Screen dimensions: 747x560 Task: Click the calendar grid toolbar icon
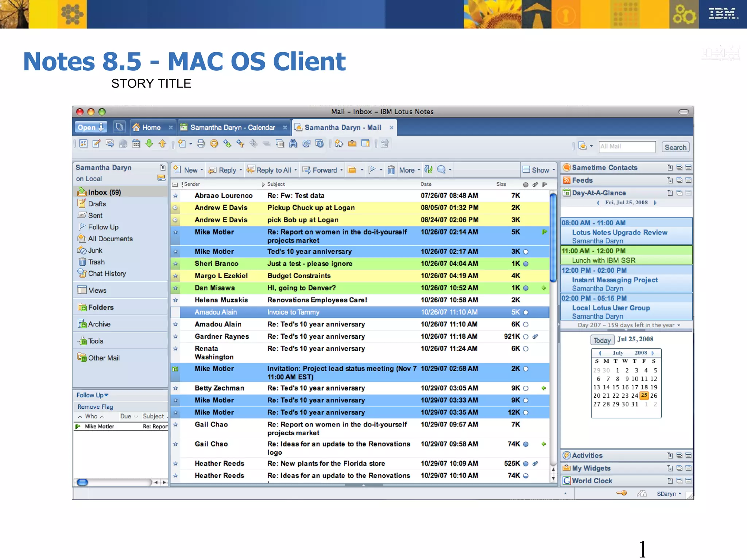(x=136, y=144)
